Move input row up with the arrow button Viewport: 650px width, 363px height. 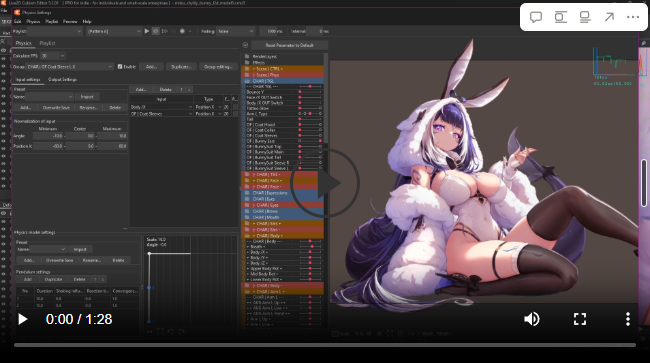coord(181,90)
